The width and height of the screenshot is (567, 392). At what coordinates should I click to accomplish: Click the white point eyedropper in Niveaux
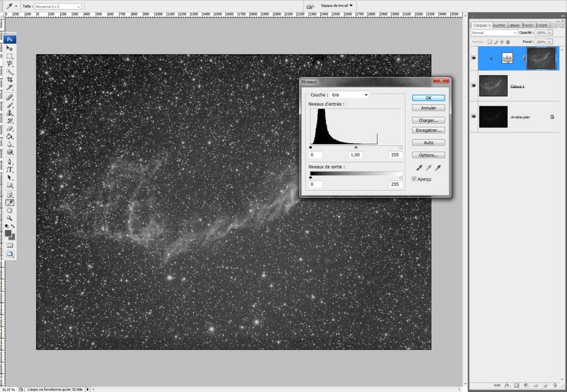pos(438,168)
